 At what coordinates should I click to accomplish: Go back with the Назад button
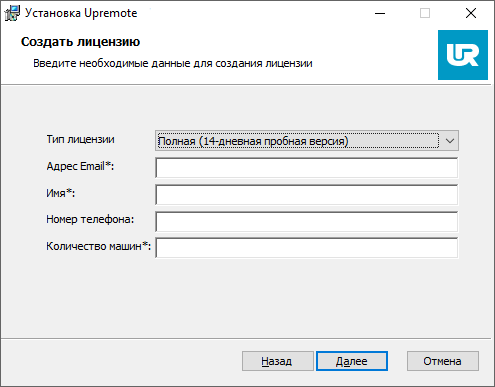coord(278,361)
